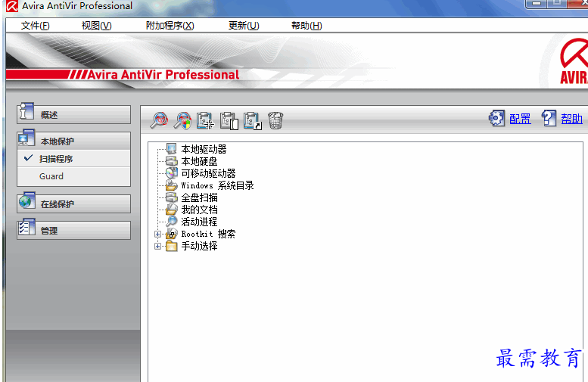Click the 配置 gear icon

click(497, 119)
